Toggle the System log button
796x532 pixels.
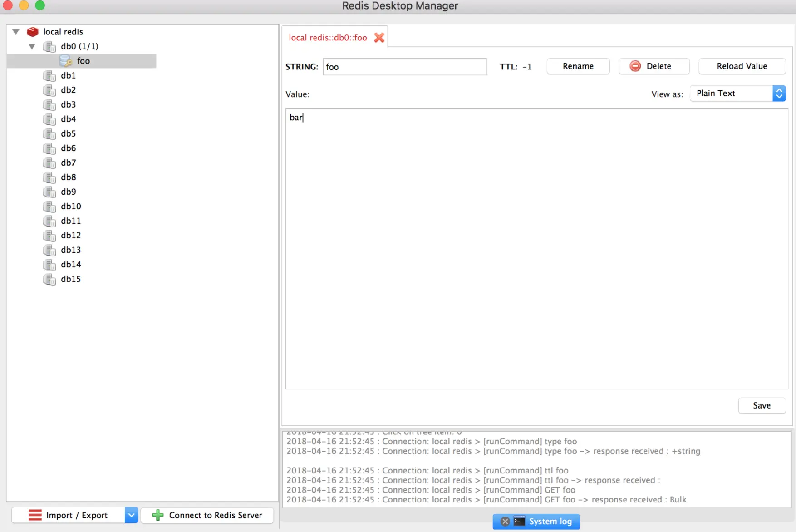click(x=536, y=522)
